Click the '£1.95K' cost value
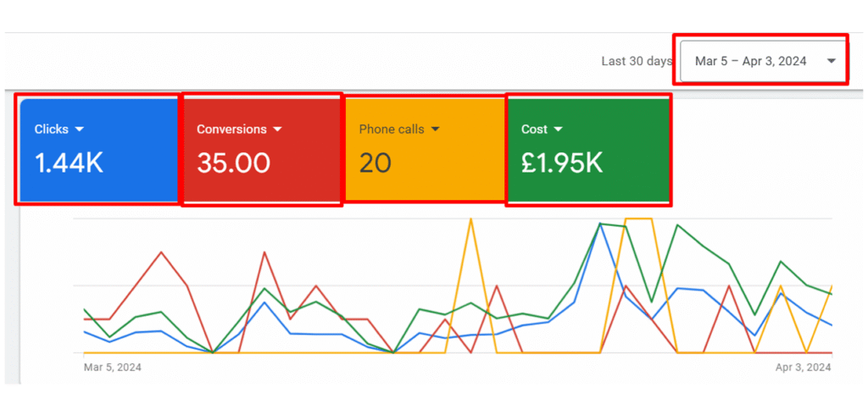The image size is (868, 393). click(562, 163)
